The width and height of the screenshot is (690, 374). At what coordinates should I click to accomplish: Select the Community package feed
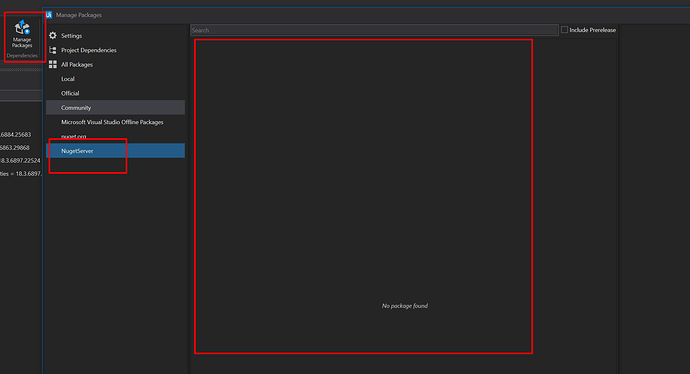115,107
